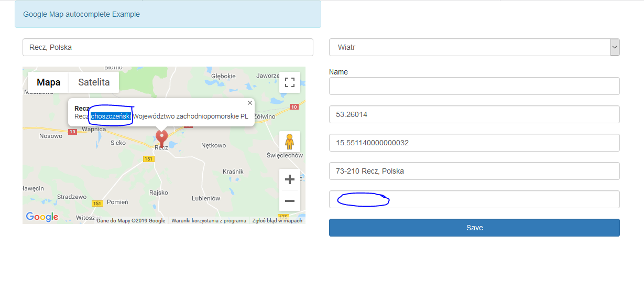
Task: Click the Name field label
Action: pyautogui.click(x=339, y=72)
